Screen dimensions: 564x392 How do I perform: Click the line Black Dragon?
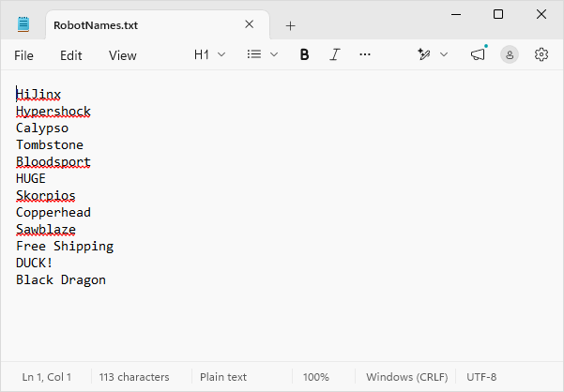61,280
